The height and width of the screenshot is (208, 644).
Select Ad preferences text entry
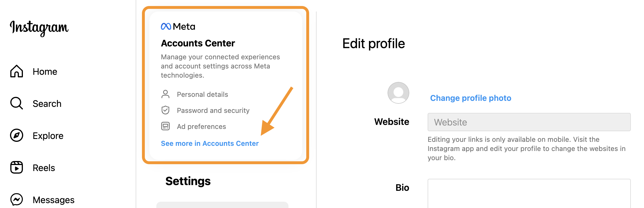coord(202,127)
